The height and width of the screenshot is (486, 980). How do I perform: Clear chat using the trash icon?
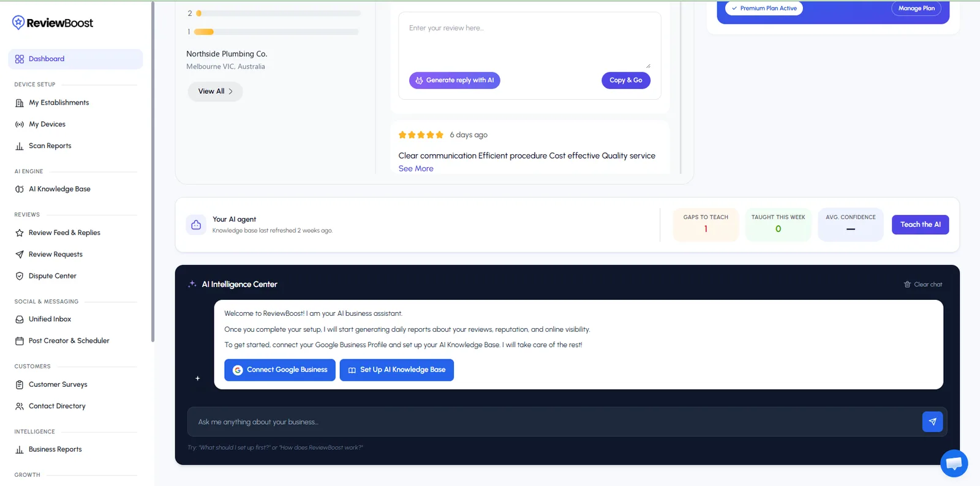tap(907, 285)
